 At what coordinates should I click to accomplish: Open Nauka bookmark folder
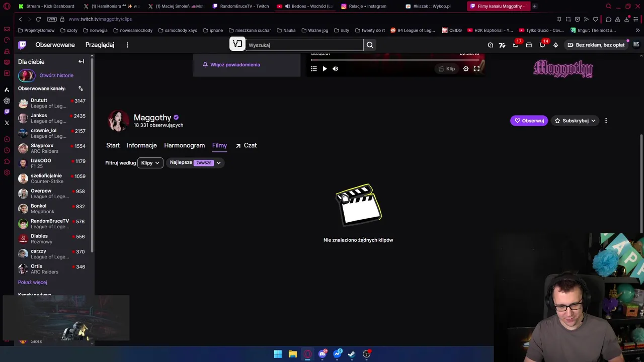286,30
